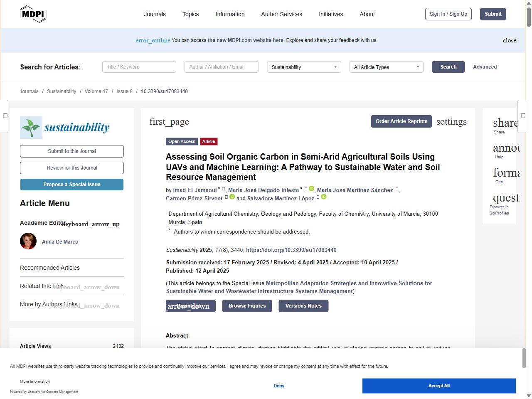
Task: Open the Share icon in right sidebar
Action: point(505,123)
